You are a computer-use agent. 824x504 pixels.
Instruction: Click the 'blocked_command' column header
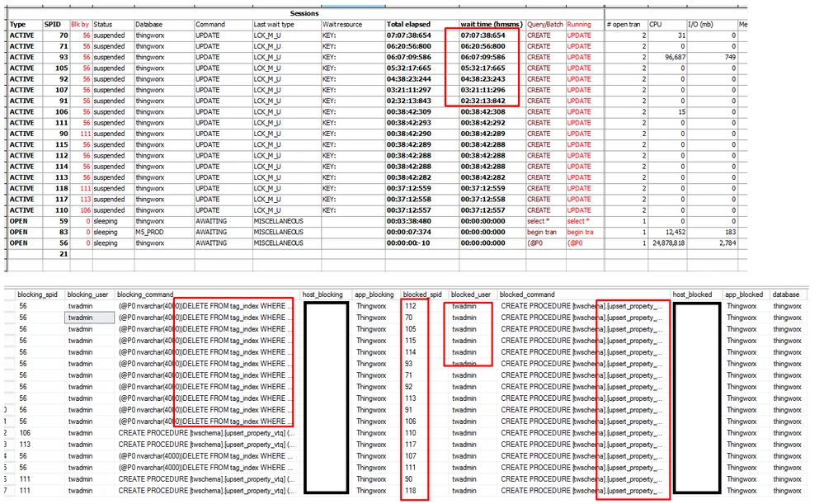[527, 294]
